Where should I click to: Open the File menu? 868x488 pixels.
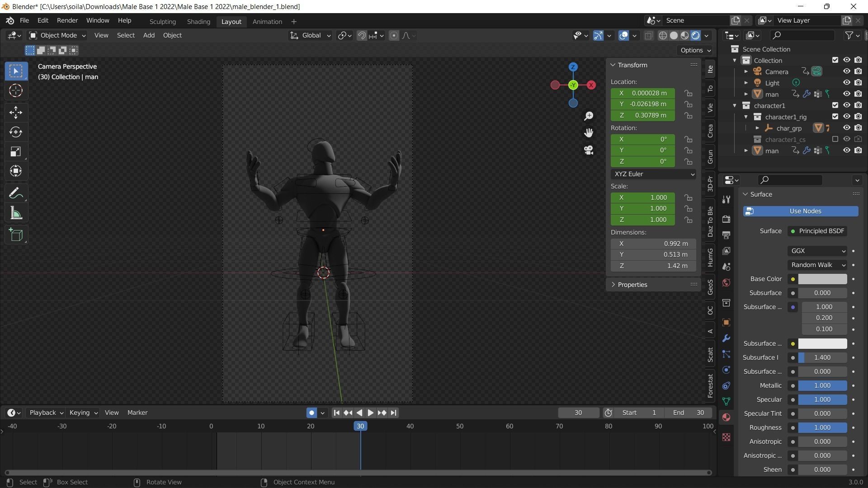[24, 21]
